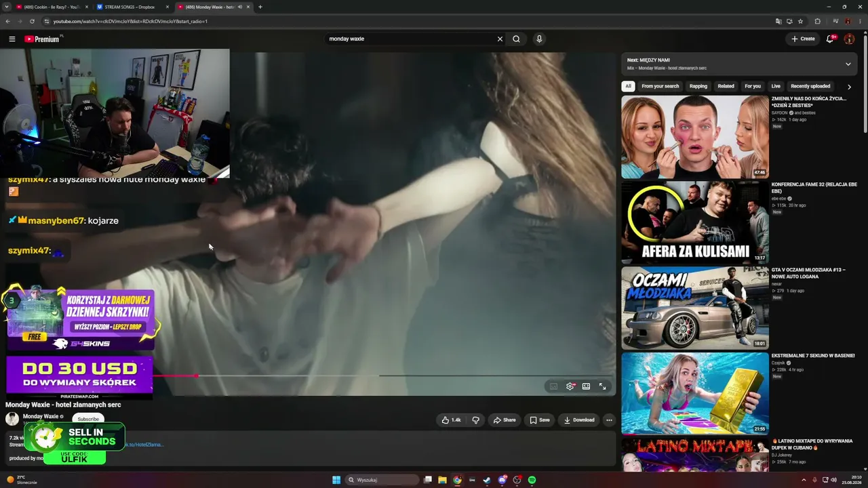Screen dimensions: 868x488
Task: Go to YouTube Premium home logo
Action: pos(43,39)
